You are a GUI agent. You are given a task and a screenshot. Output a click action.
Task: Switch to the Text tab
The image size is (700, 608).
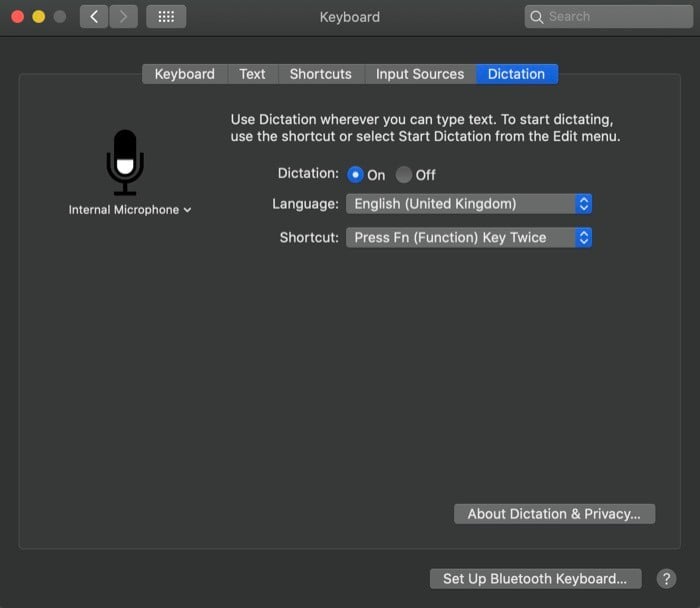click(252, 74)
